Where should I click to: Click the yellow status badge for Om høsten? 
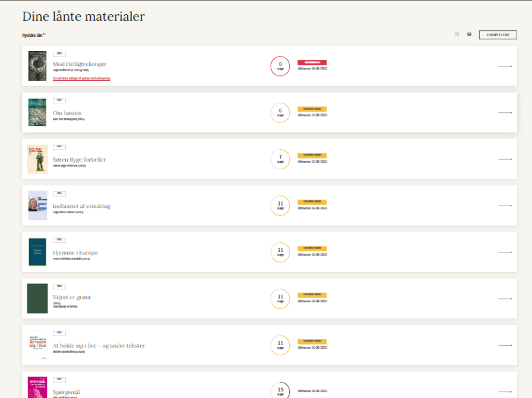pyautogui.click(x=312, y=109)
